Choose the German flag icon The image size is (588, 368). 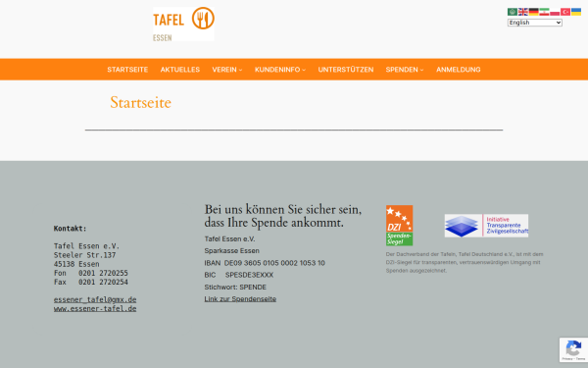[x=534, y=12]
